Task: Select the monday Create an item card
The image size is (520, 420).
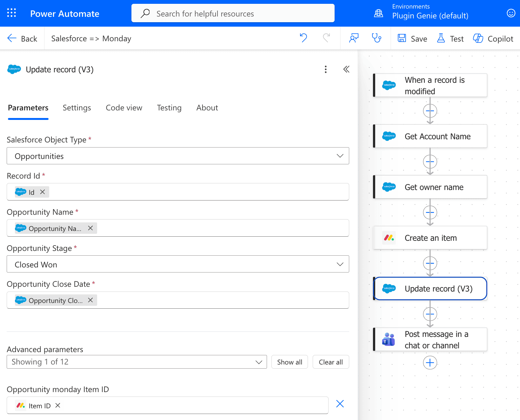Action: [x=430, y=238]
